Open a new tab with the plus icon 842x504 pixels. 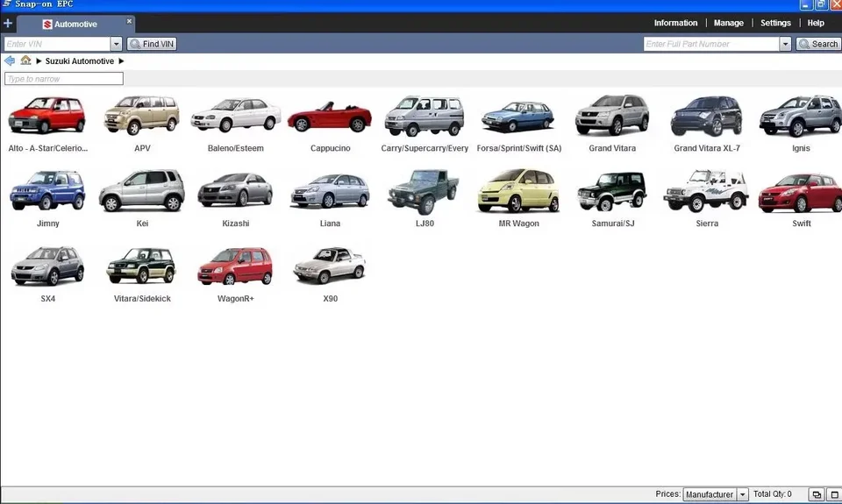pos(8,23)
